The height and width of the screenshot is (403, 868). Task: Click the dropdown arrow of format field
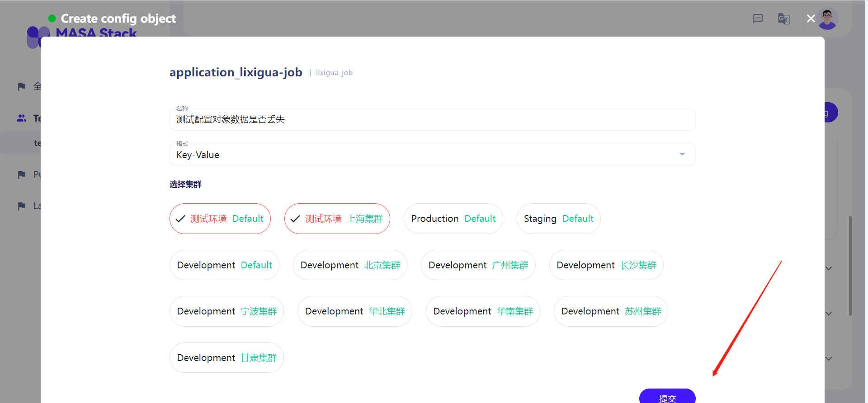(682, 155)
